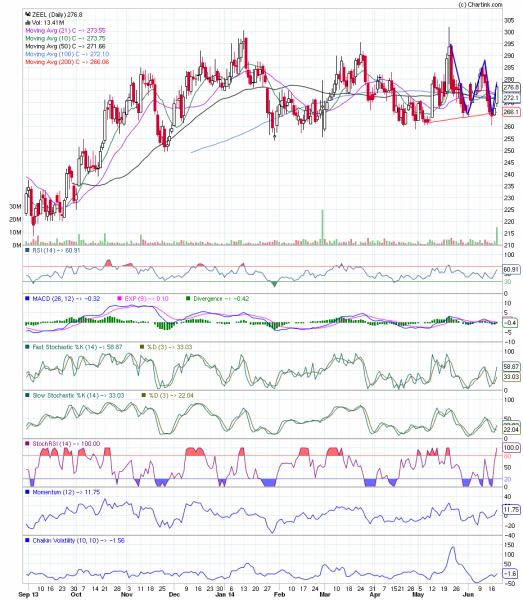Click the ZEEL candlestick icon in legend

28,15
